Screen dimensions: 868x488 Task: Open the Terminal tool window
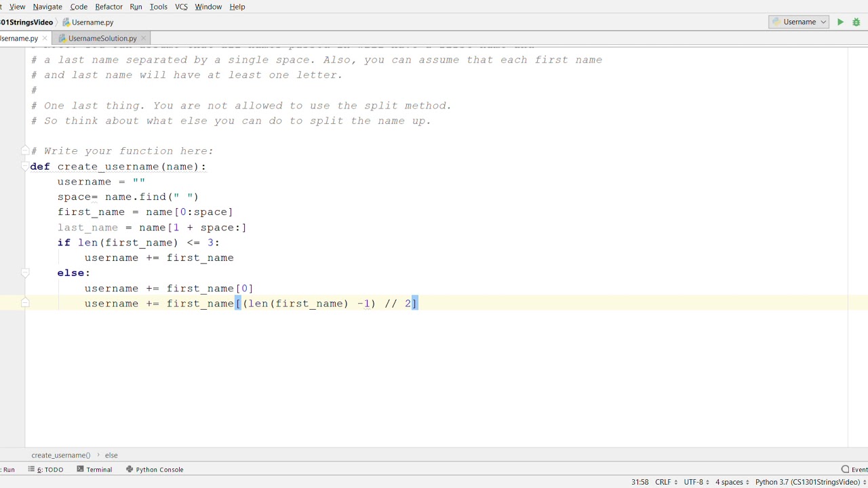[x=94, y=469]
